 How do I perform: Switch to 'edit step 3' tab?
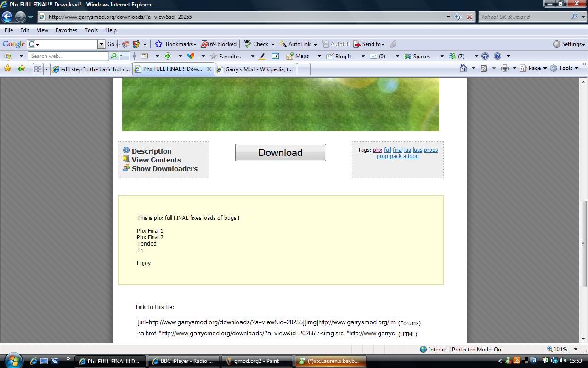91,69
